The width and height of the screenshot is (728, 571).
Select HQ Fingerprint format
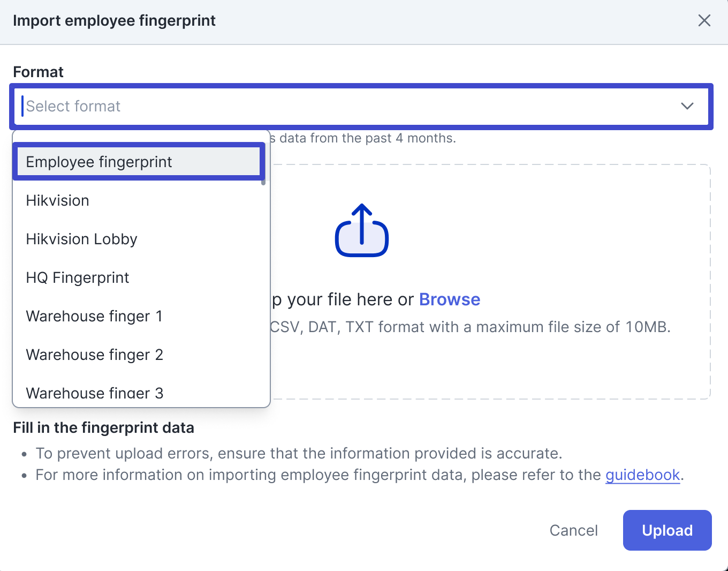coord(78,278)
